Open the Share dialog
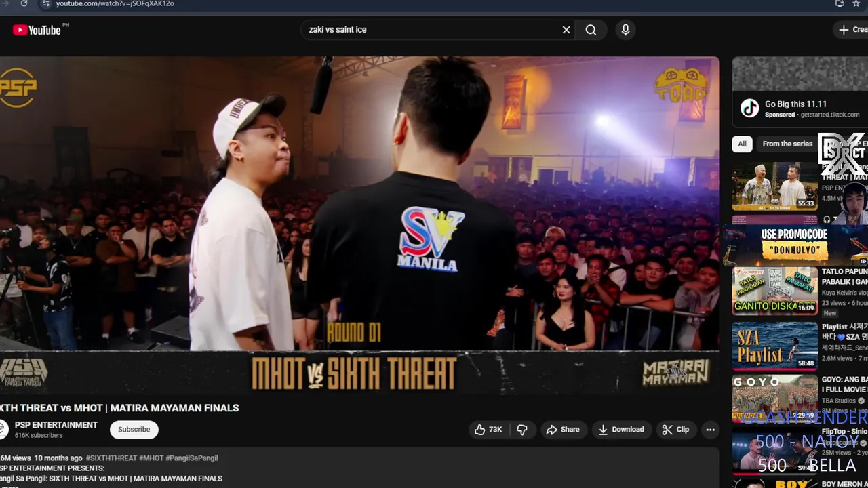Viewport: 868px width, 488px height. 563,430
